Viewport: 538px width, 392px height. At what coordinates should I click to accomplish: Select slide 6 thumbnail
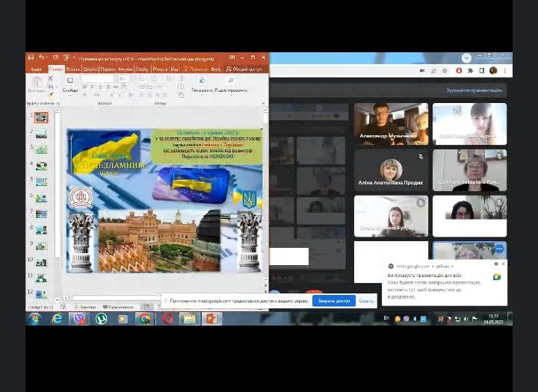coord(41,198)
